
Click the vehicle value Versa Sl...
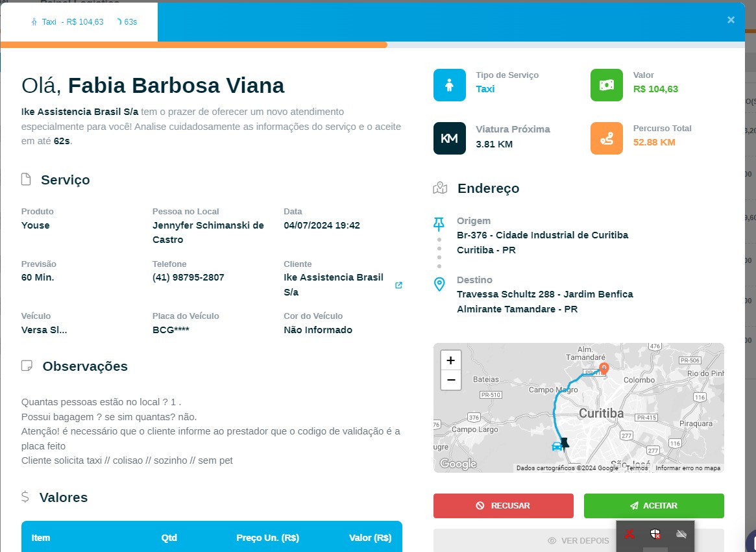(44, 330)
